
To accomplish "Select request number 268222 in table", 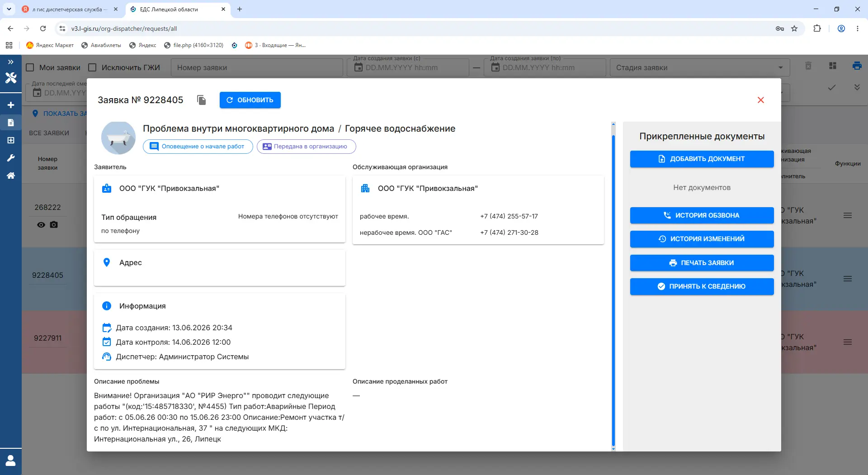I will pyautogui.click(x=47, y=207).
